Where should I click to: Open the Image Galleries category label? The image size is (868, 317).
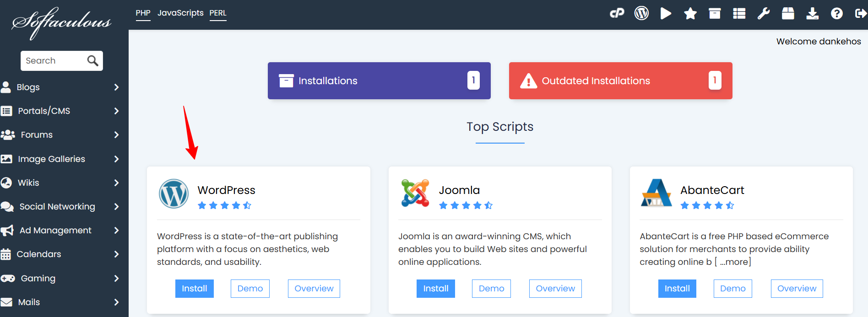click(51, 159)
